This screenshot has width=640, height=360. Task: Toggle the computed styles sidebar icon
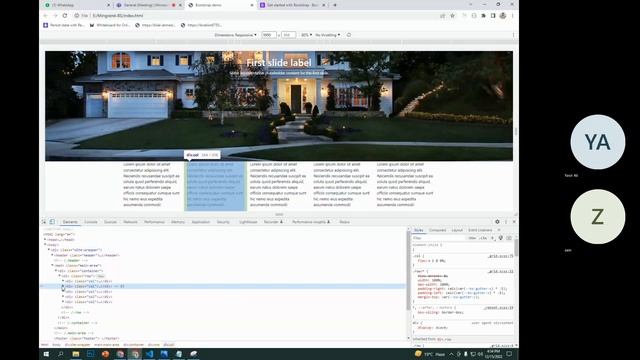point(509,238)
